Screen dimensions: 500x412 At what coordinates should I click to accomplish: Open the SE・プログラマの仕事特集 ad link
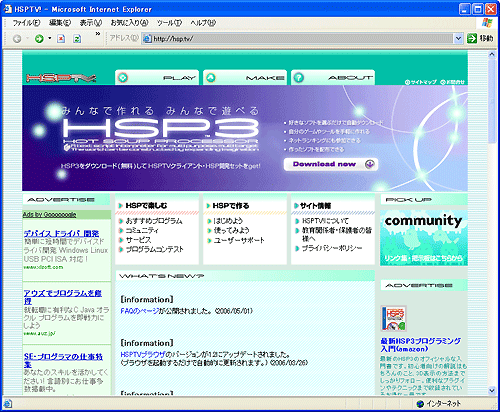(x=63, y=360)
